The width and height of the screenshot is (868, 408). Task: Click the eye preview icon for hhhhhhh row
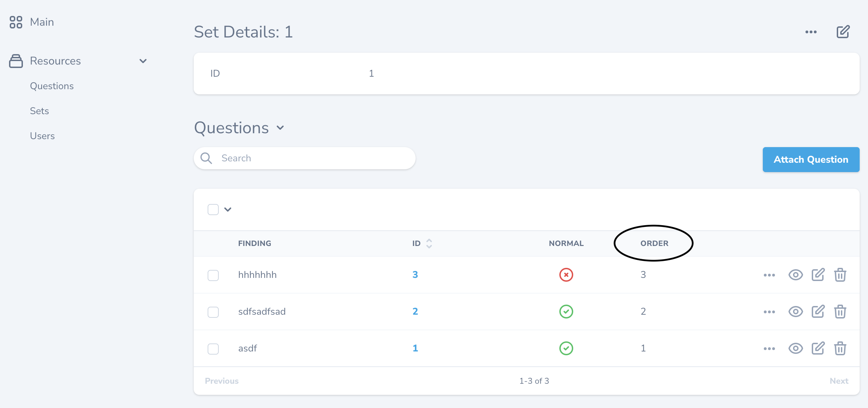point(795,275)
